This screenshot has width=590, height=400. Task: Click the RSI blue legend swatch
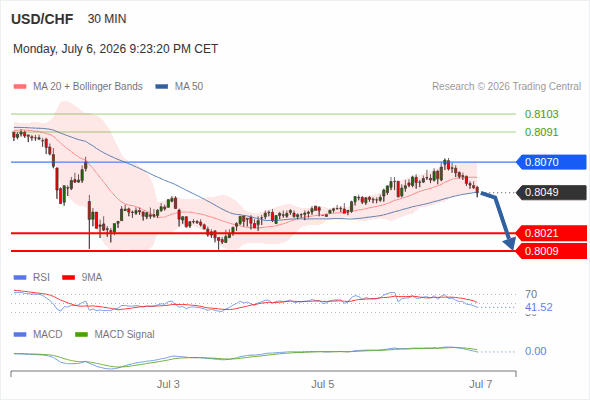tap(20, 278)
